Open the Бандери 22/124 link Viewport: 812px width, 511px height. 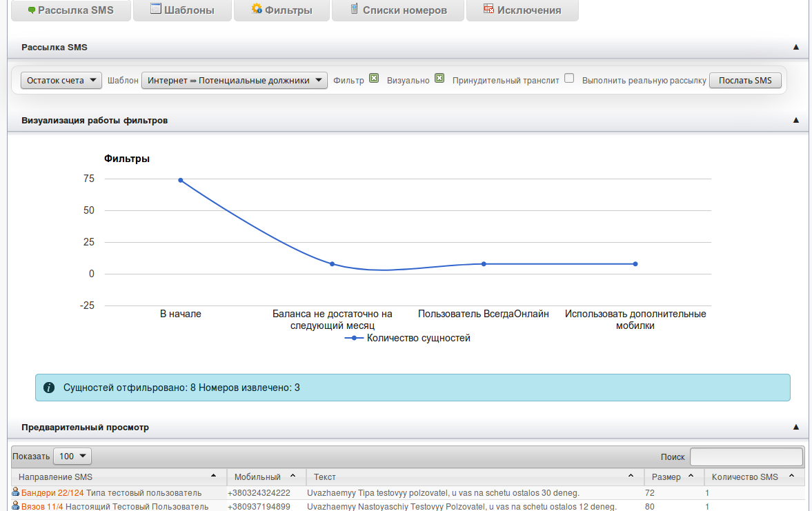click(52, 493)
